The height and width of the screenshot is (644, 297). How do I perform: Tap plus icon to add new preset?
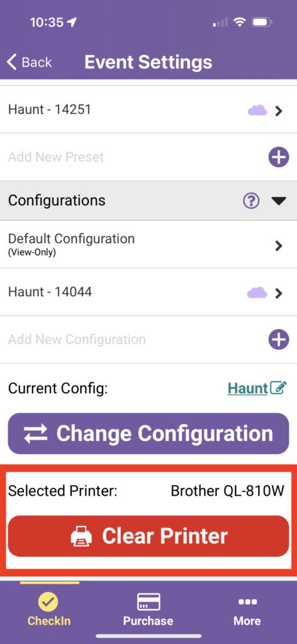(279, 157)
